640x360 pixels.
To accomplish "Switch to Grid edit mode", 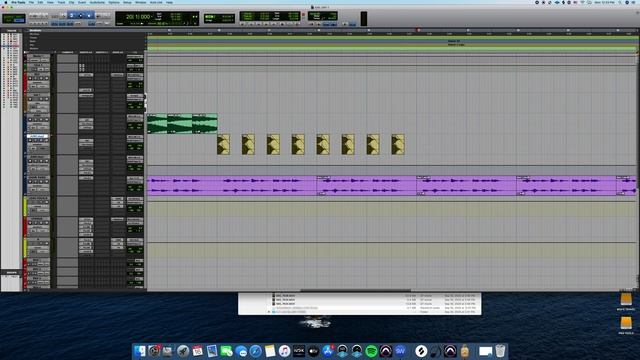I will [19, 20].
